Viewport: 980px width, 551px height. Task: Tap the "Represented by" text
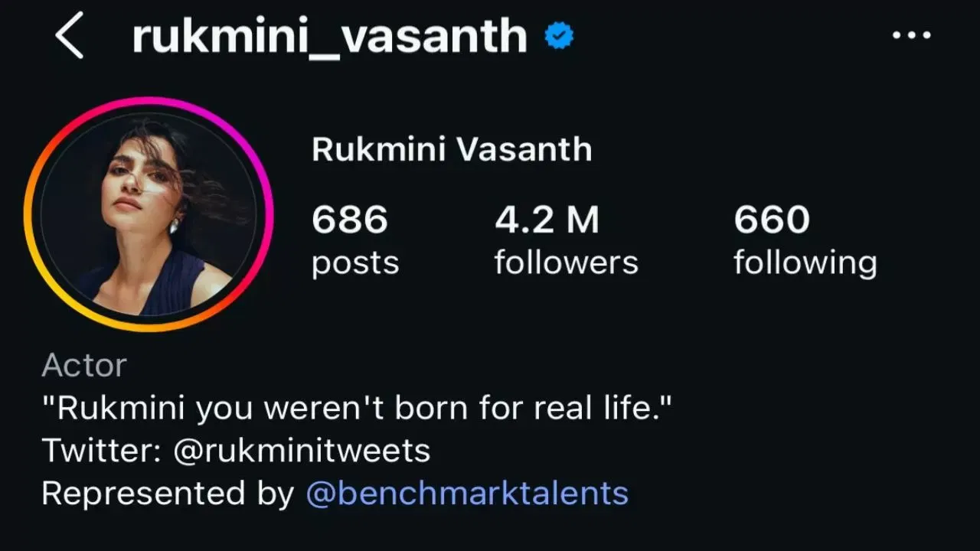click(x=168, y=494)
